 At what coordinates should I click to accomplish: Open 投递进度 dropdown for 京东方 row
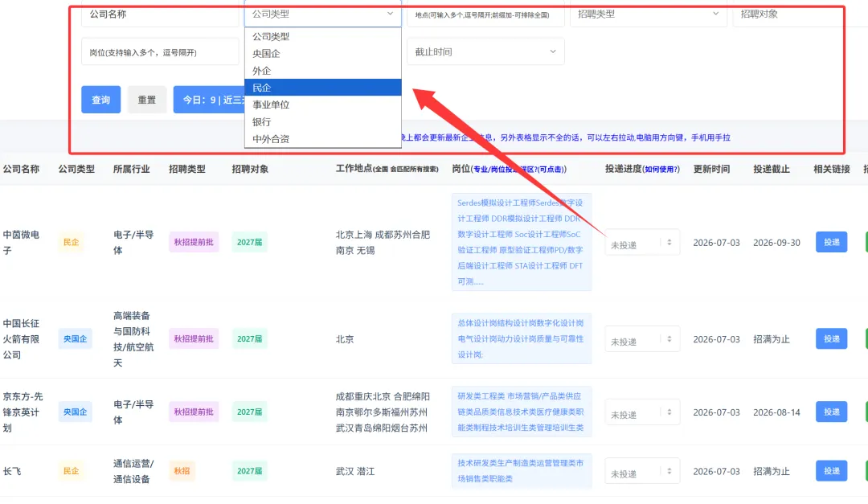tap(642, 412)
